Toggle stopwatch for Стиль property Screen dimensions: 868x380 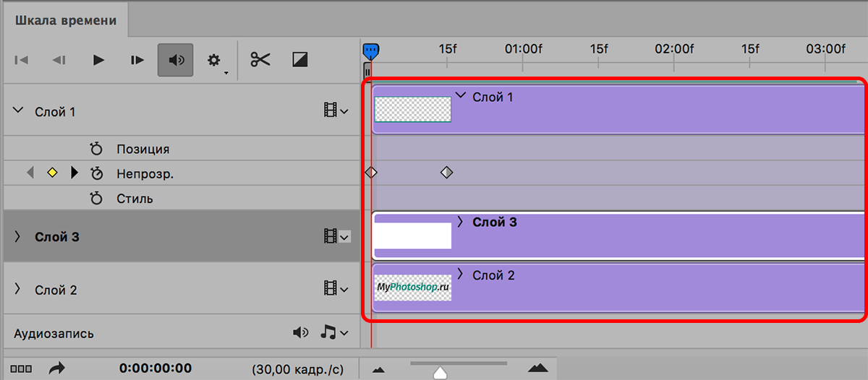coord(97,198)
